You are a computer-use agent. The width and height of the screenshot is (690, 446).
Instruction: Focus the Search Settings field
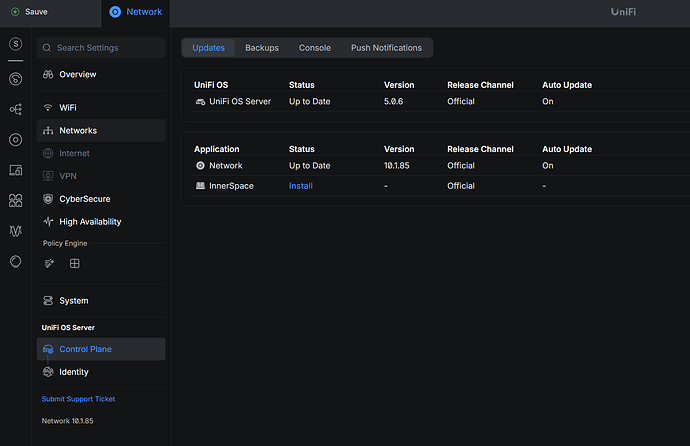[x=101, y=48]
